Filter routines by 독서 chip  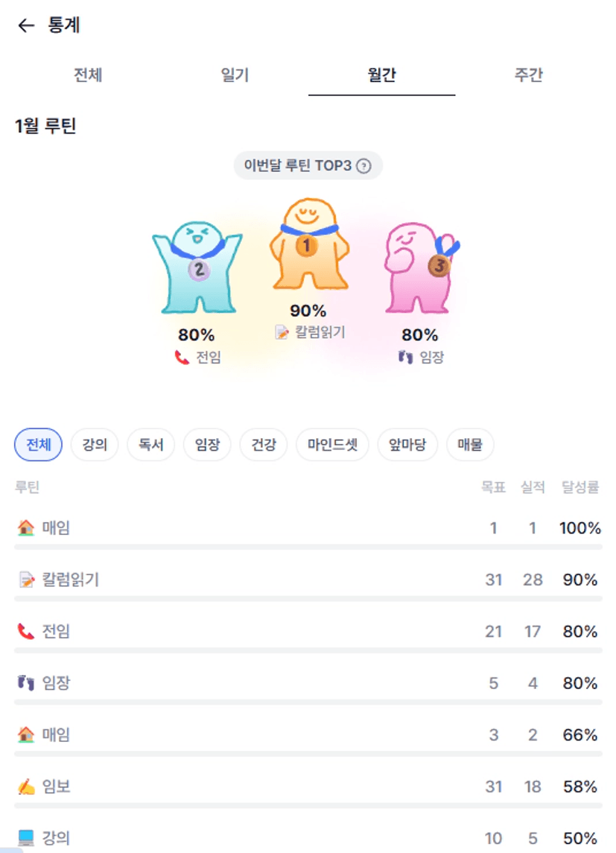(151, 445)
